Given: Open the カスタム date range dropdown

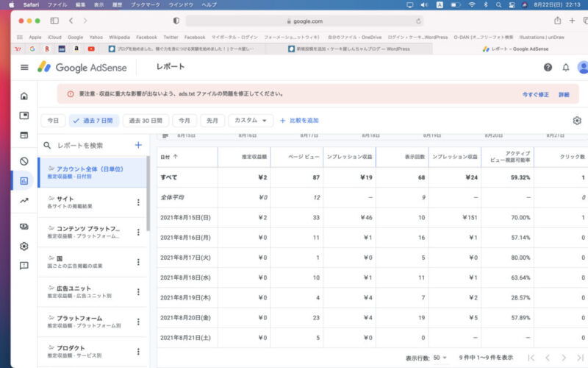Looking at the screenshot, I should tap(251, 121).
